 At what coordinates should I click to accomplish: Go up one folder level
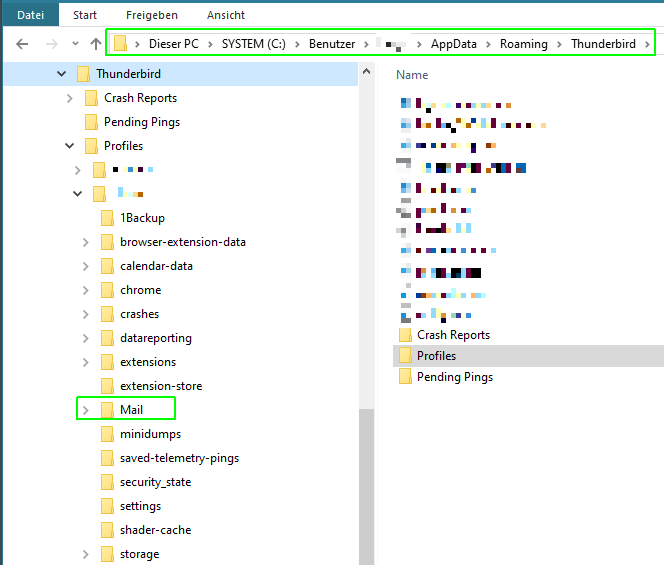96,44
